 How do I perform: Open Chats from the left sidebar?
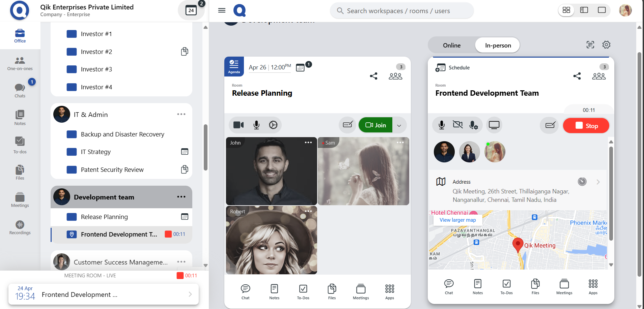pyautogui.click(x=20, y=90)
